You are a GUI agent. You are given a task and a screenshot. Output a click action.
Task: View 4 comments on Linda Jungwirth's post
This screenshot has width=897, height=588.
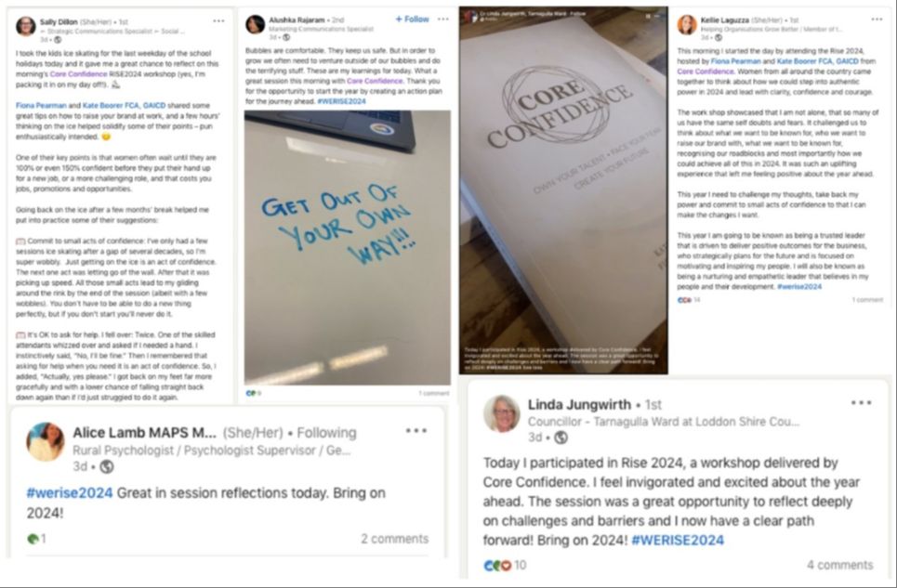tap(839, 565)
